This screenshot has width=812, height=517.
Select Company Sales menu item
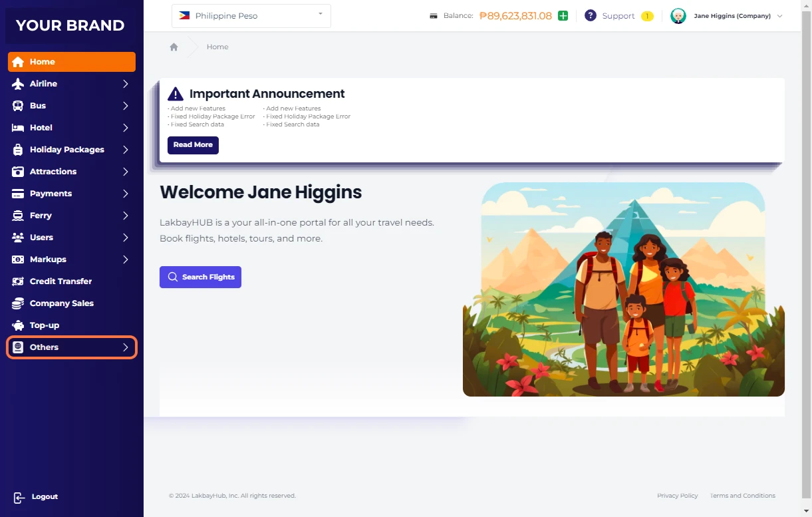point(61,303)
